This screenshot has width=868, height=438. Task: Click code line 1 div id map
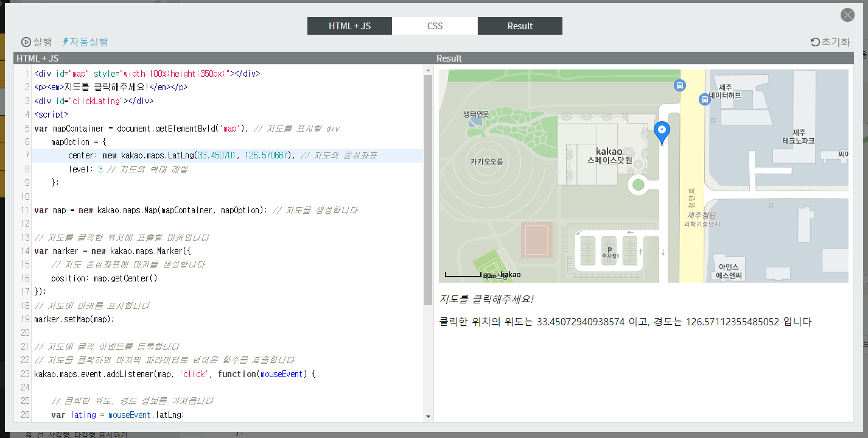coord(147,73)
